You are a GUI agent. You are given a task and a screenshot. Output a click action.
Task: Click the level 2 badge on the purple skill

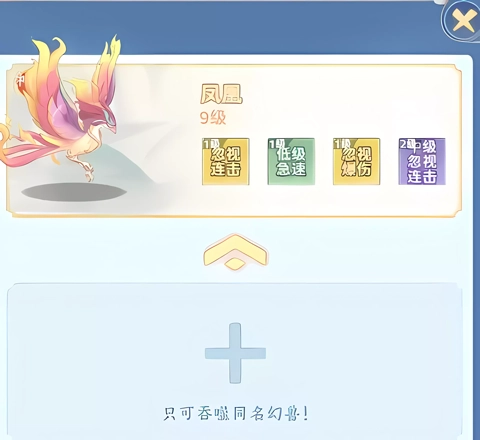(x=406, y=144)
